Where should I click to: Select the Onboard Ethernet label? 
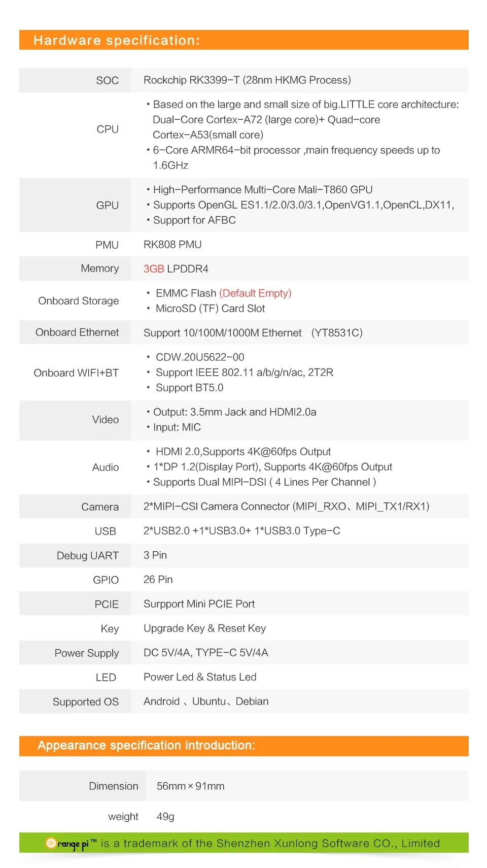(x=77, y=332)
